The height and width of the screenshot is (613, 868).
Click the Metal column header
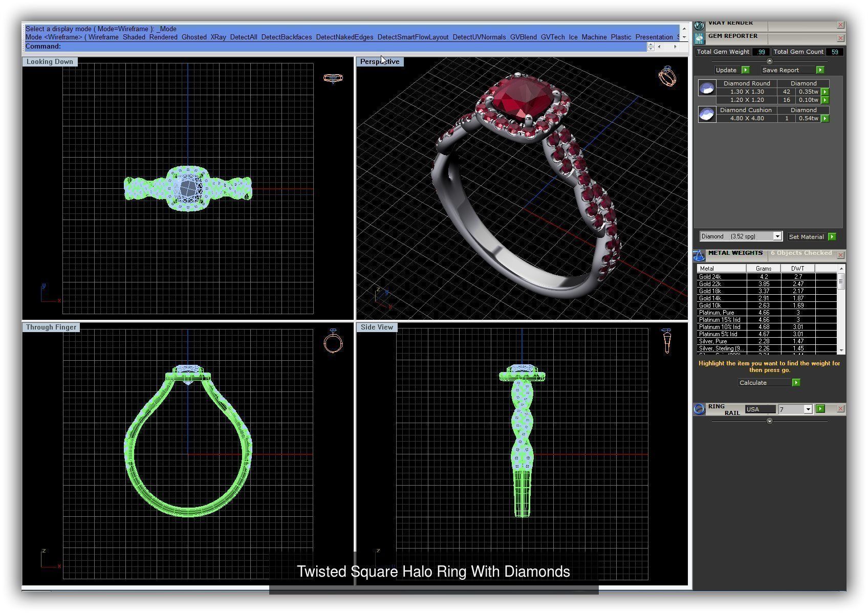point(722,269)
